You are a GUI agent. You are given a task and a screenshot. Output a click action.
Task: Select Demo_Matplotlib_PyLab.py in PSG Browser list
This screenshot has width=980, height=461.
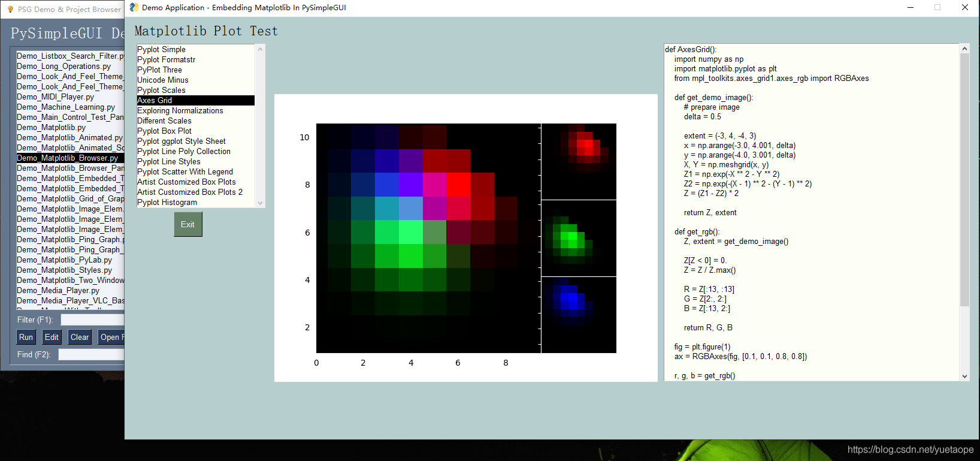70,260
